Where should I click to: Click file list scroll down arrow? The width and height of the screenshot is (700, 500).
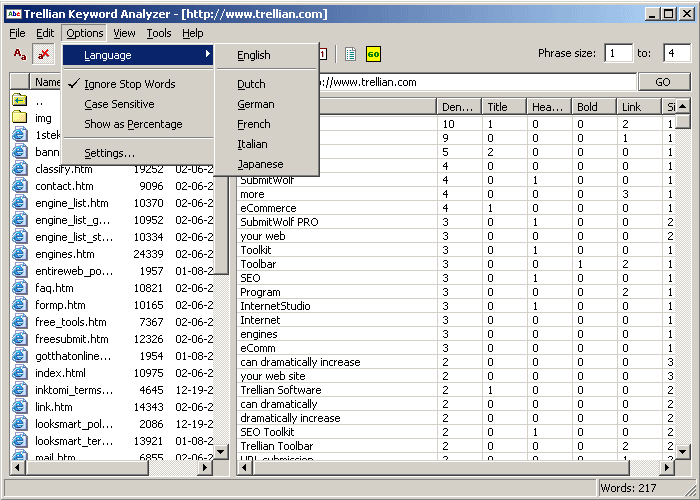coord(221,452)
